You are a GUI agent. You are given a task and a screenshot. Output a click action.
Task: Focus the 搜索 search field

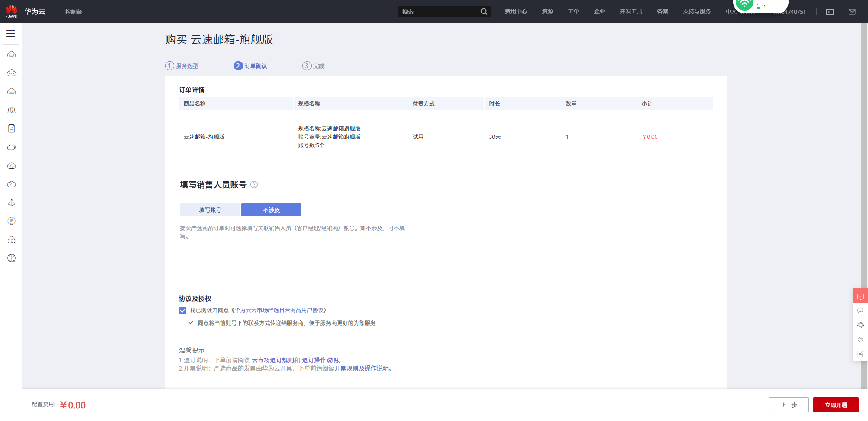click(439, 12)
